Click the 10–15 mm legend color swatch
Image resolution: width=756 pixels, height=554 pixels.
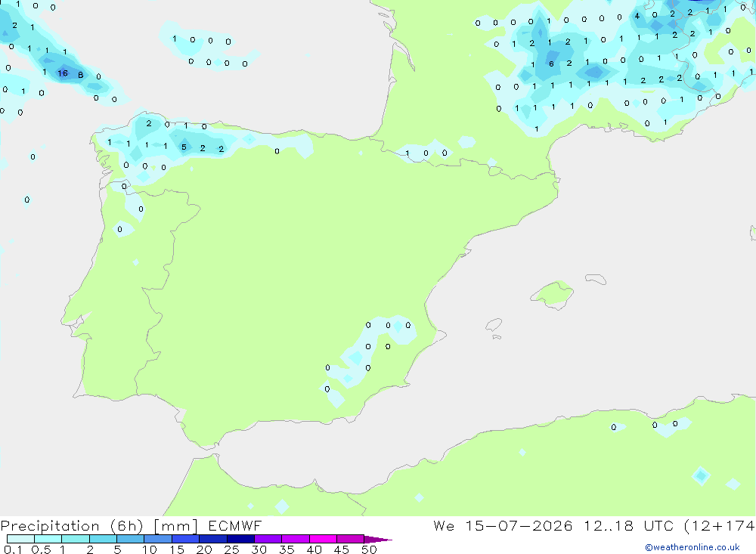pos(158,539)
